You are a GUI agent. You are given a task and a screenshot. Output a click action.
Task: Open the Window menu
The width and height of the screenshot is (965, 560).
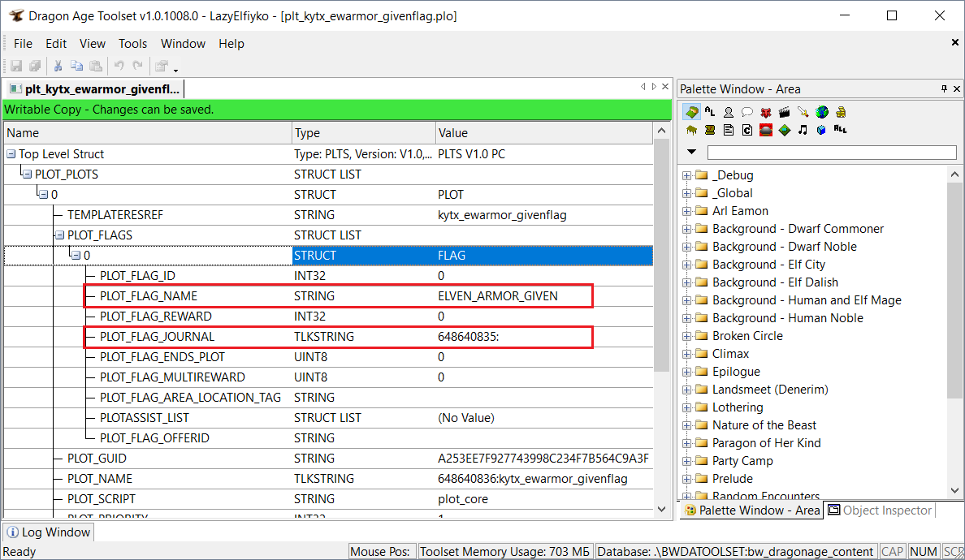click(x=183, y=44)
